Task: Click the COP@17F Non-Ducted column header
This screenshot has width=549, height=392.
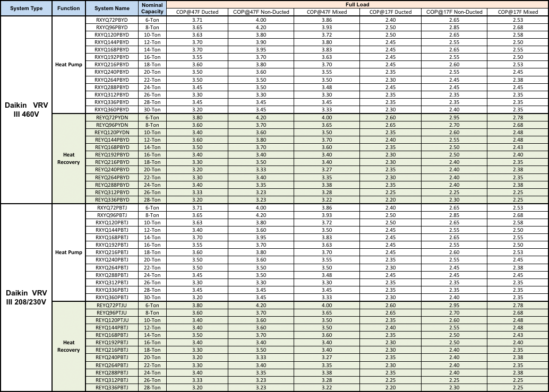Action: tap(454, 12)
